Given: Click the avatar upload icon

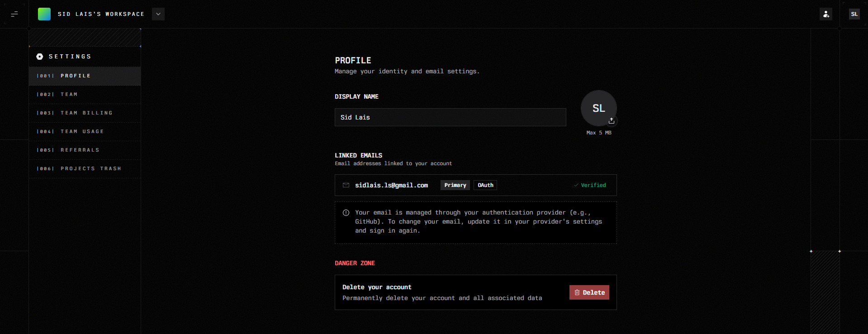Looking at the screenshot, I should [x=612, y=121].
